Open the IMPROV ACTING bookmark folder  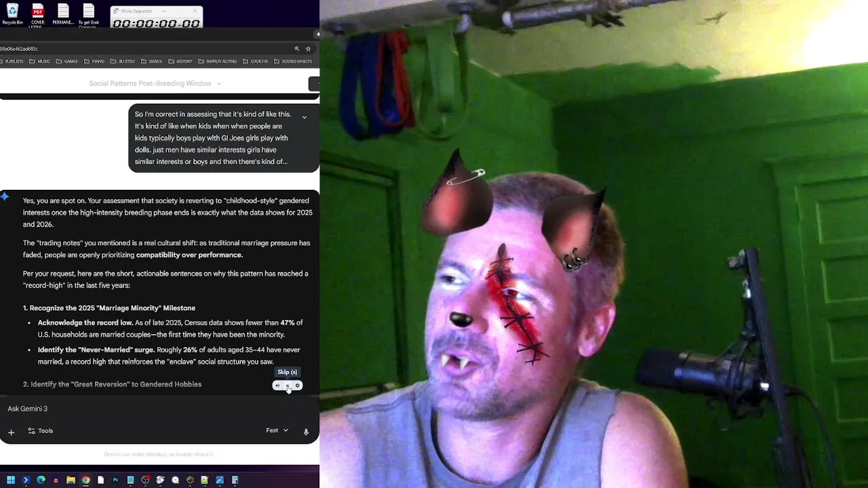218,62
